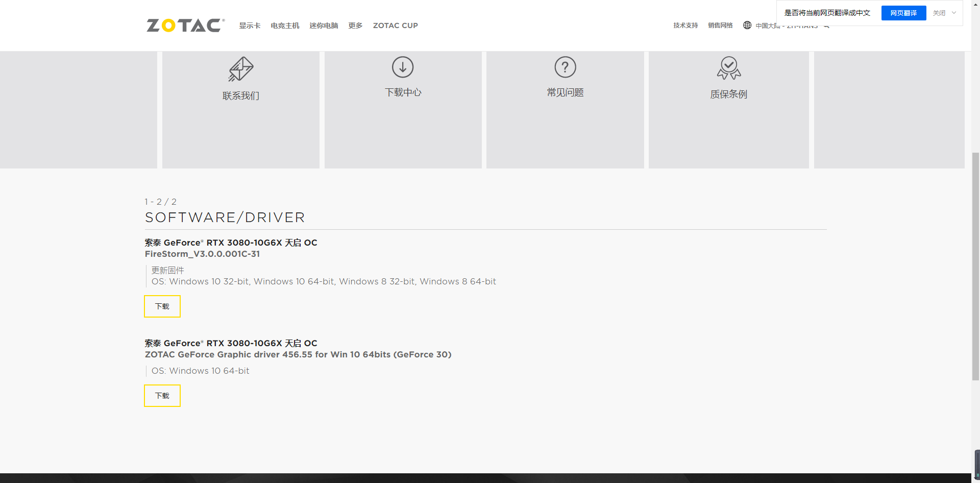Screen dimensions: 980x483
Task: Click the ZOTAC logo
Action: 185,25
